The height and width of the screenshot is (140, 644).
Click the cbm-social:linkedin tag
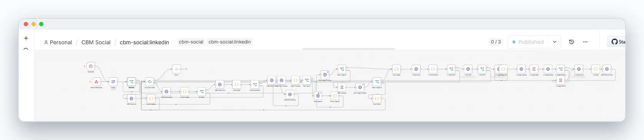(x=230, y=42)
